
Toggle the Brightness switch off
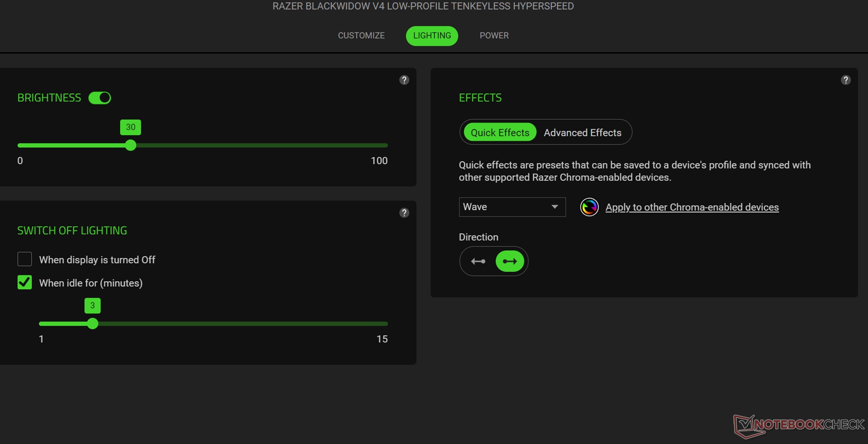pyautogui.click(x=100, y=98)
